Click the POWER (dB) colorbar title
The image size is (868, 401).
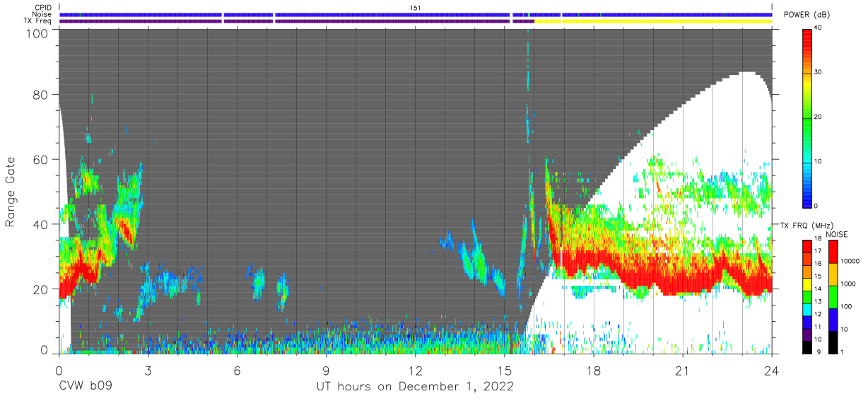(808, 15)
